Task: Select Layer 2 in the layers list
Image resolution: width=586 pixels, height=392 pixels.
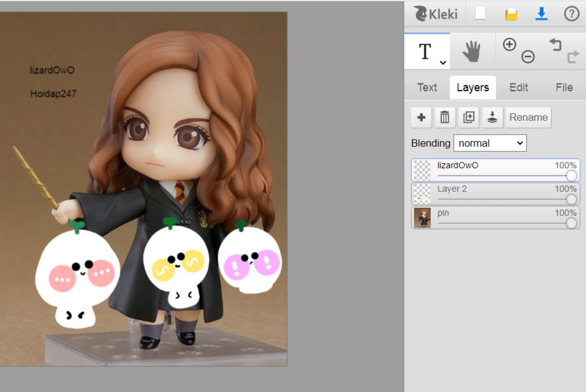Action: pos(496,193)
